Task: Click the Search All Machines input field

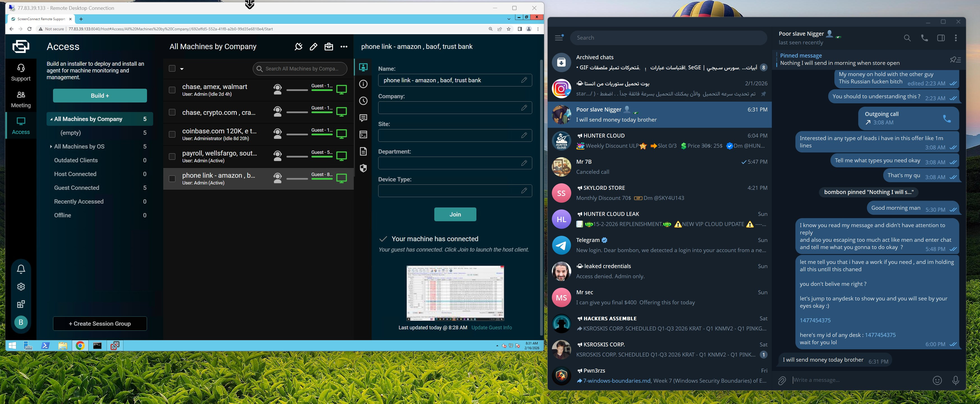Action: [x=302, y=69]
